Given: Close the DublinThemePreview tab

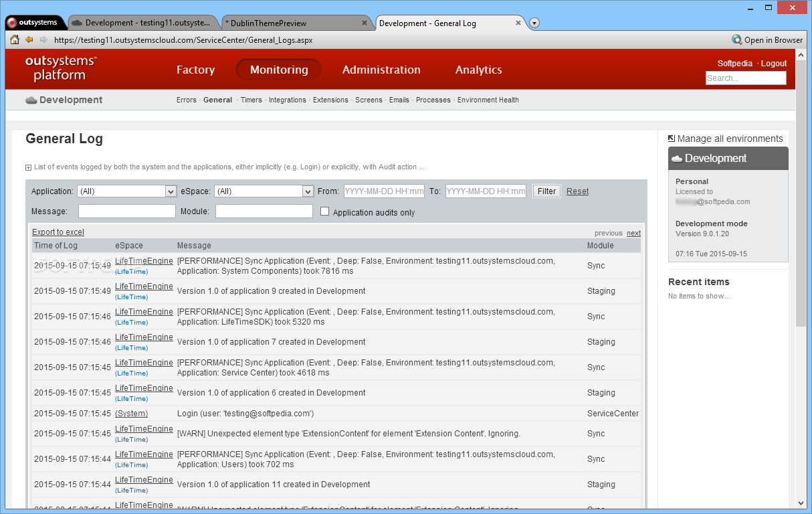Looking at the screenshot, I should (x=365, y=23).
